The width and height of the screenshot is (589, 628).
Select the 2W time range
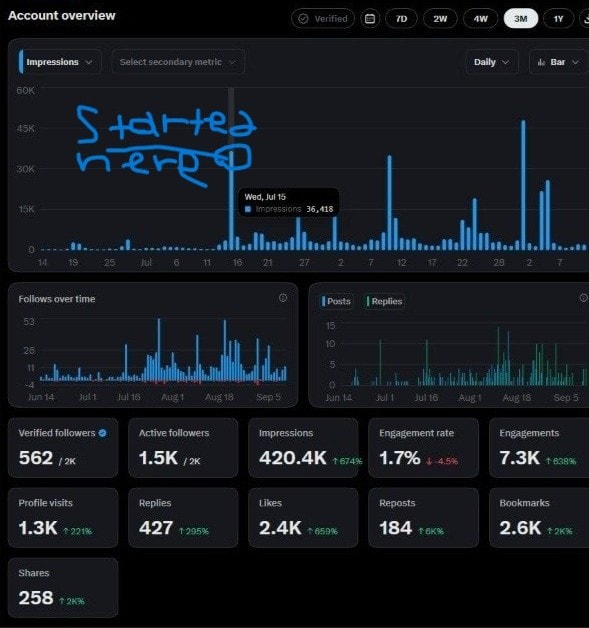pyautogui.click(x=440, y=19)
